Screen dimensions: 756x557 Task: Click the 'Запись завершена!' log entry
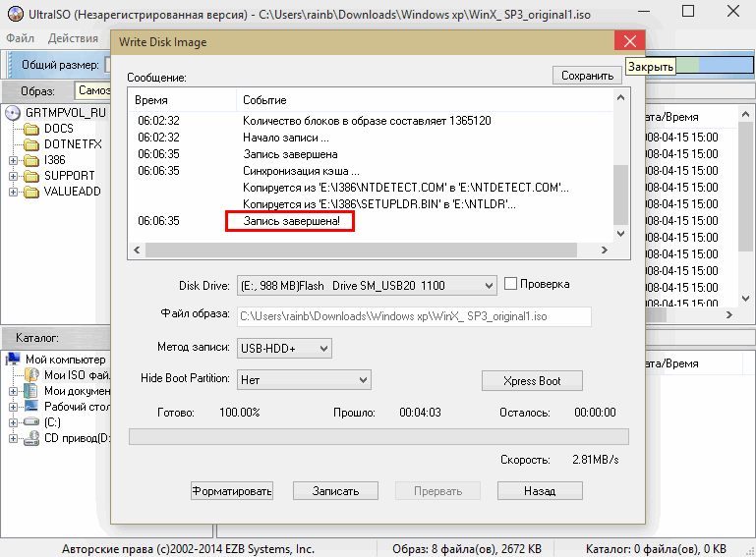tap(291, 221)
